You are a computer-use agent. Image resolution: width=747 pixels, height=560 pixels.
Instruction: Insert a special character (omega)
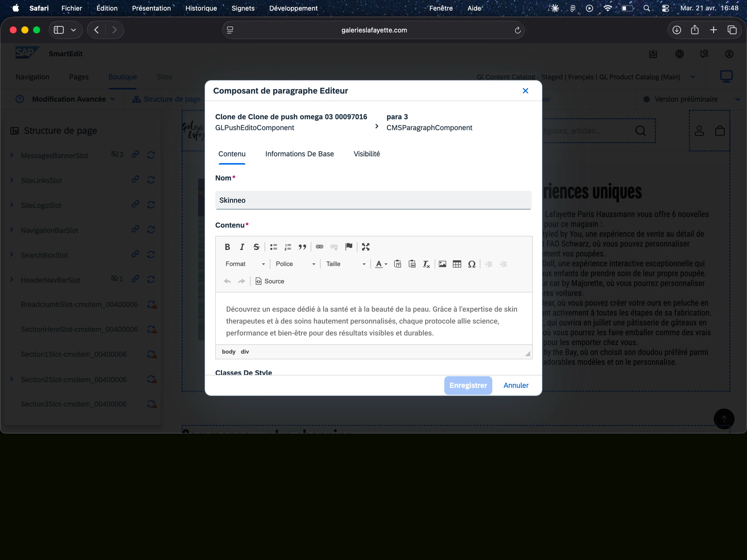(472, 264)
